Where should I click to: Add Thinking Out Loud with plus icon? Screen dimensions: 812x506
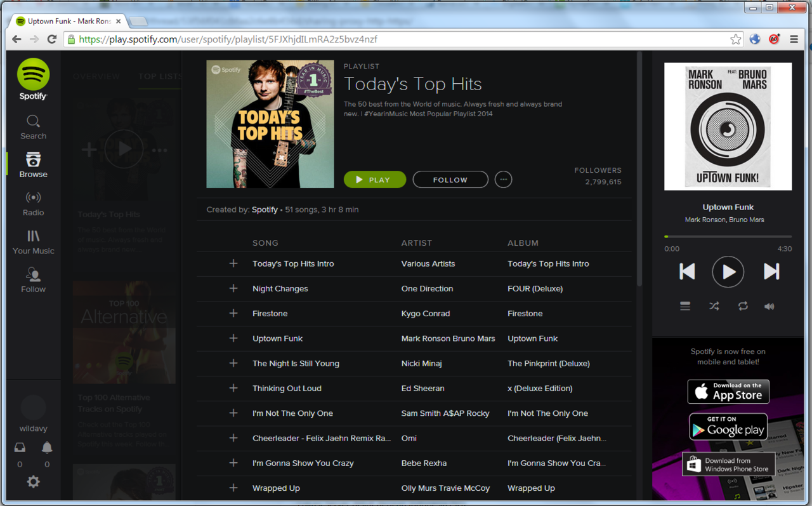pyautogui.click(x=233, y=388)
